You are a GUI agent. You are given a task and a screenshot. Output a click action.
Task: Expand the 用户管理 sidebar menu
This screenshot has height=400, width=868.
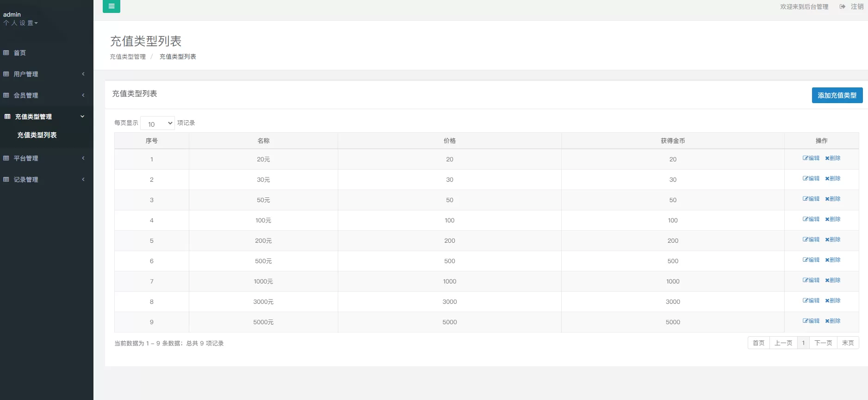[44, 74]
